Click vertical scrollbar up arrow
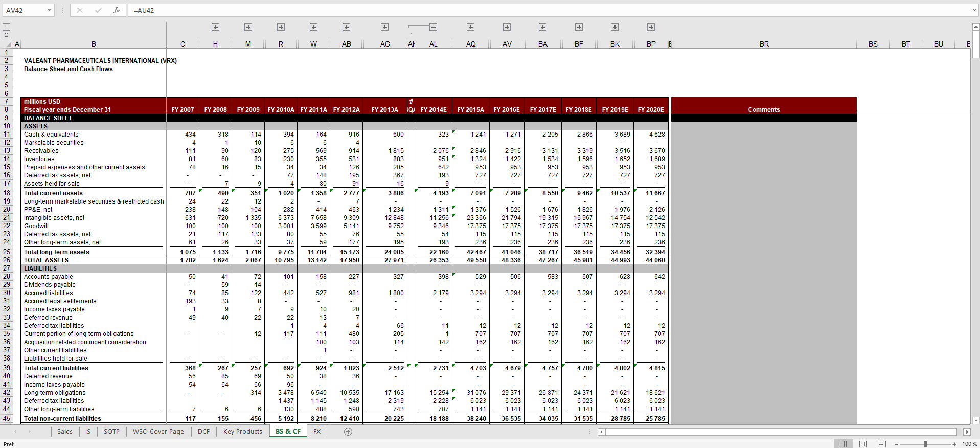Viewport: 980px width, 448px height. coord(976,26)
